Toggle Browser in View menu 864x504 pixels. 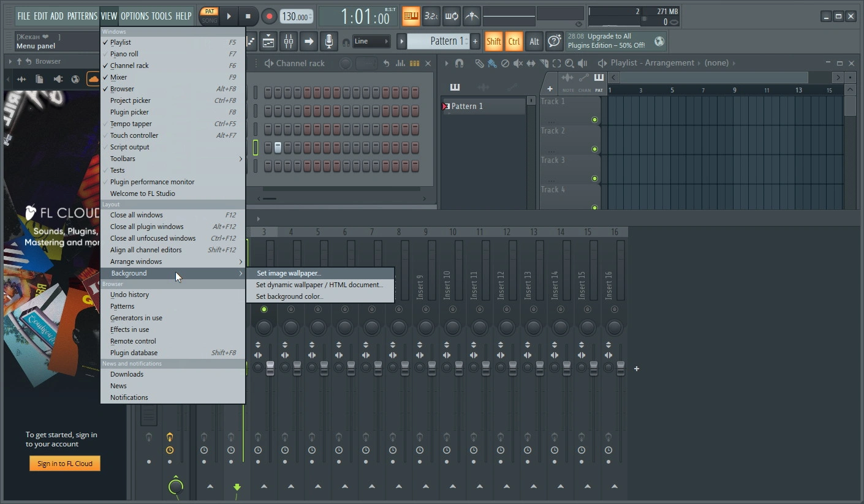tap(173, 89)
